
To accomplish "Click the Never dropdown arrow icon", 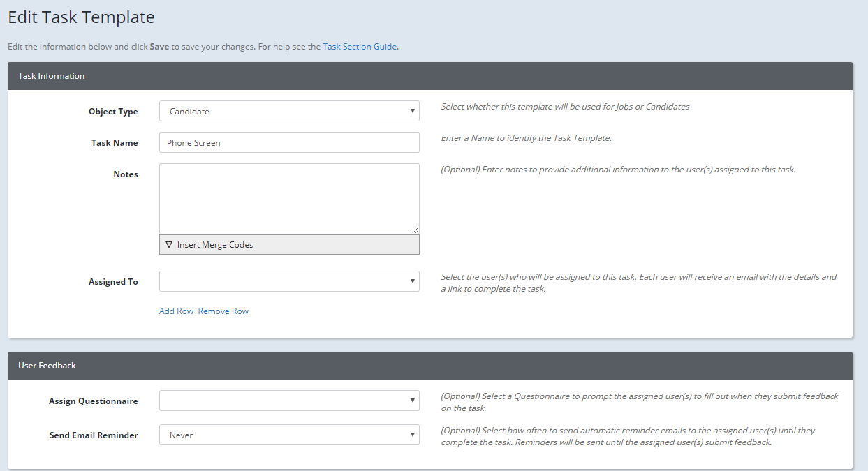I will (411, 435).
